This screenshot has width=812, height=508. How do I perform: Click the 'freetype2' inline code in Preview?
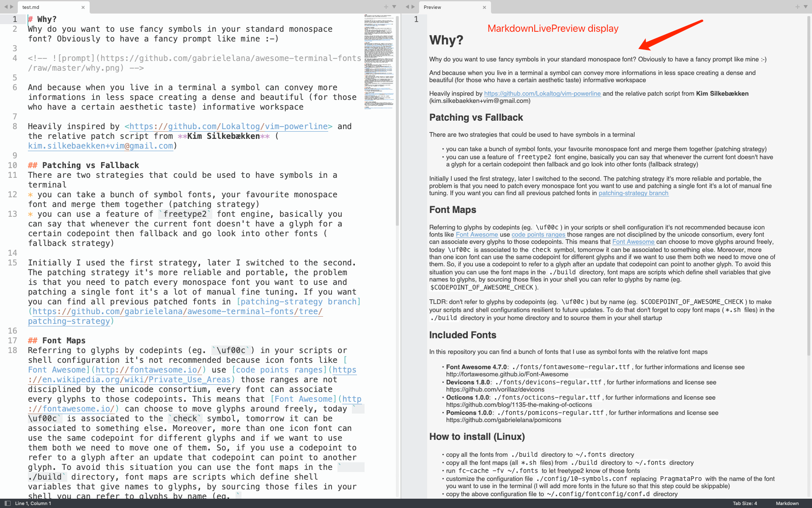point(534,157)
